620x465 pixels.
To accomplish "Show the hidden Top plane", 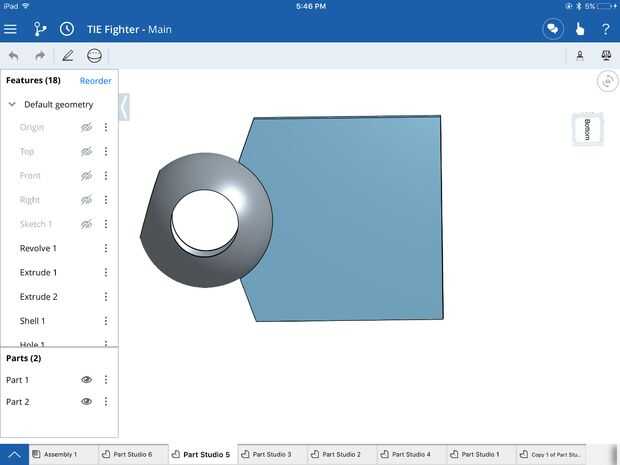I will click(x=87, y=151).
